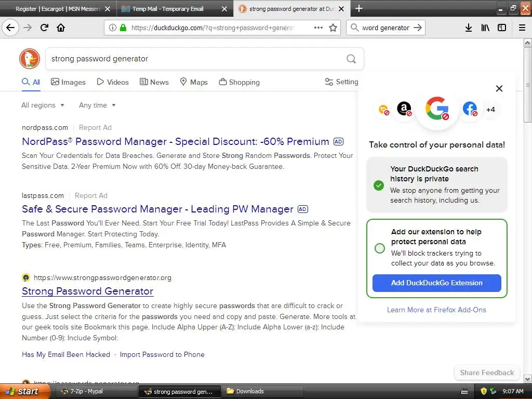The width and height of the screenshot is (532, 399).
Task: Open Learn More at Firefox Add-Ons
Action: point(436,310)
